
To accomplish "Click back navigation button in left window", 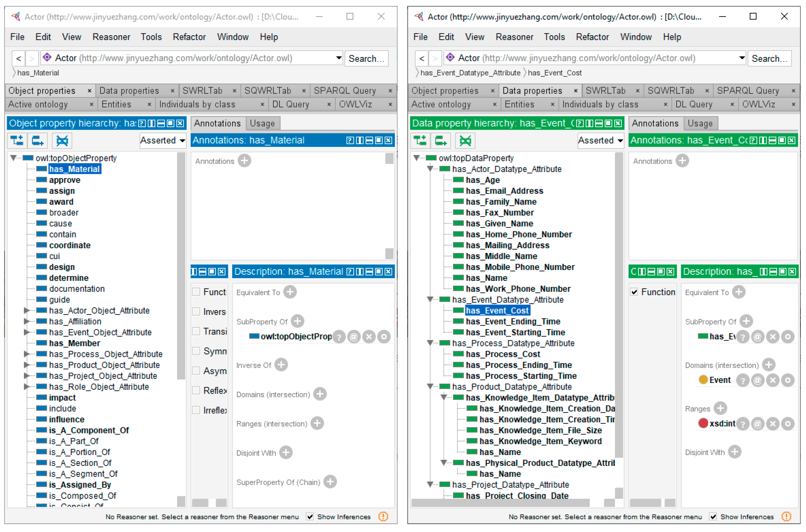I will (x=19, y=58).
